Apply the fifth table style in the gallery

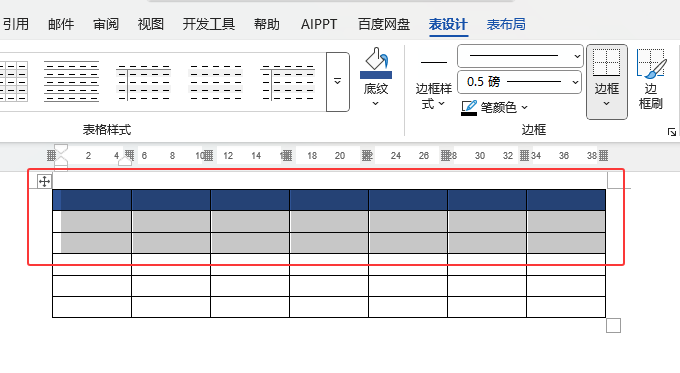click(288, 81)
